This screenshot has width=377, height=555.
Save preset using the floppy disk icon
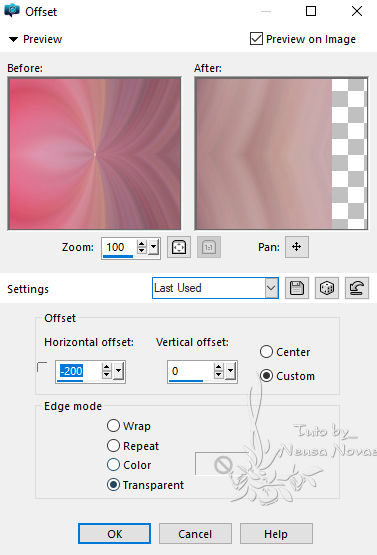tap(297, 288)
